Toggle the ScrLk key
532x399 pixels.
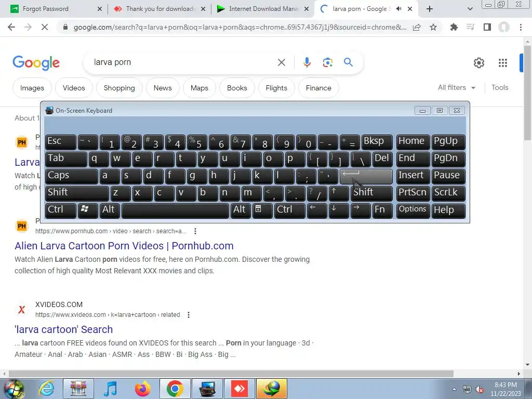tap(448, 193)
